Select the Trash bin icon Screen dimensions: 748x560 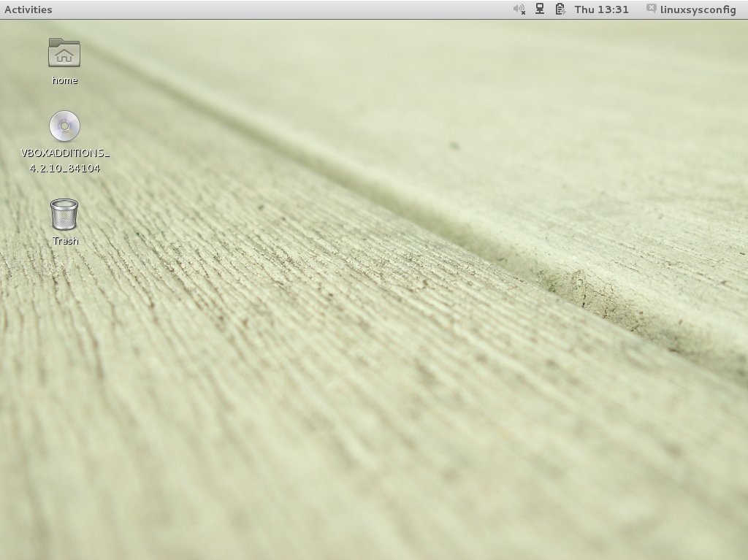coord(64,214)
